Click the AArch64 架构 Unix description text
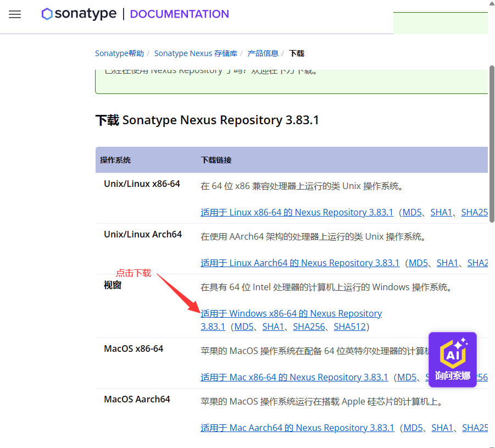This screenshot has width=495, height=448. click(x=313, y=236)
